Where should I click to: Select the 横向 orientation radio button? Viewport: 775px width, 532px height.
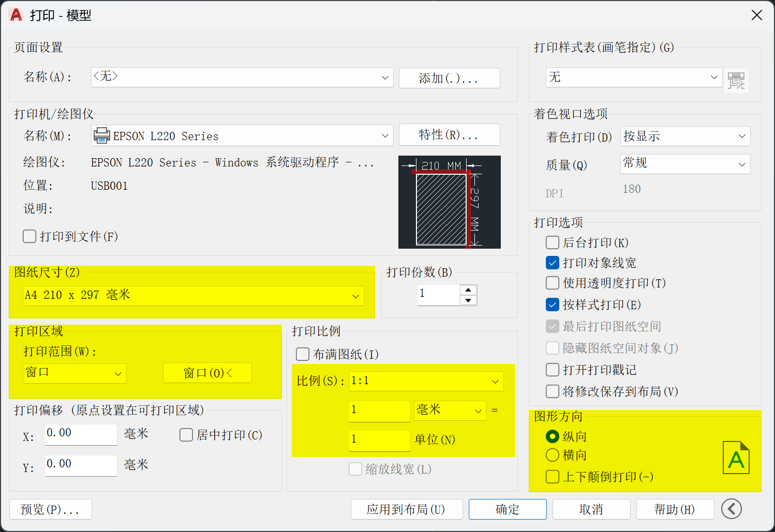coord(553,455)
